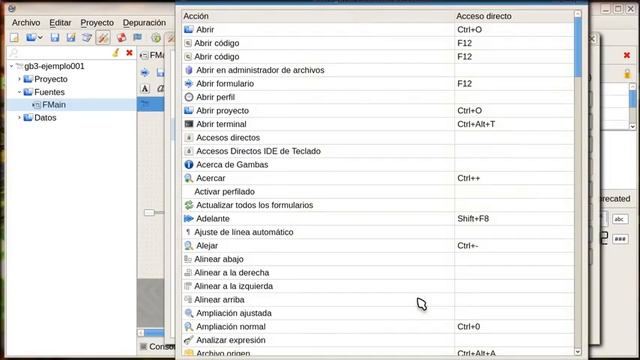640x360 pixels.
Task: Open the open-project dropdown arrow in toolbar
Action: pos(40,38)
